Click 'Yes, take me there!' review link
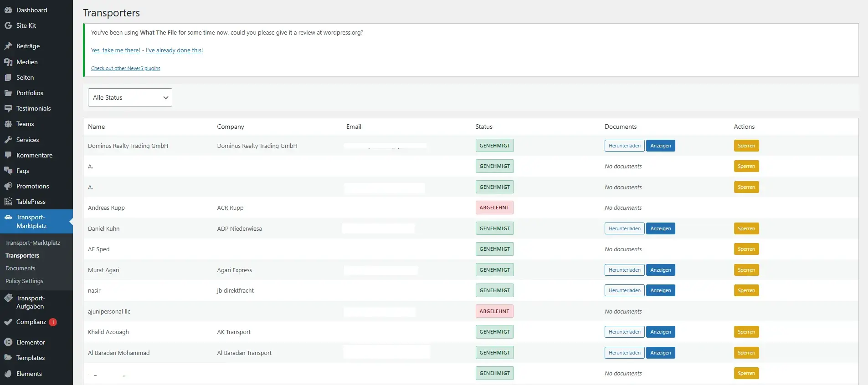Image resolution: width=868 pixels, height=385 pixels. point(115,51)
